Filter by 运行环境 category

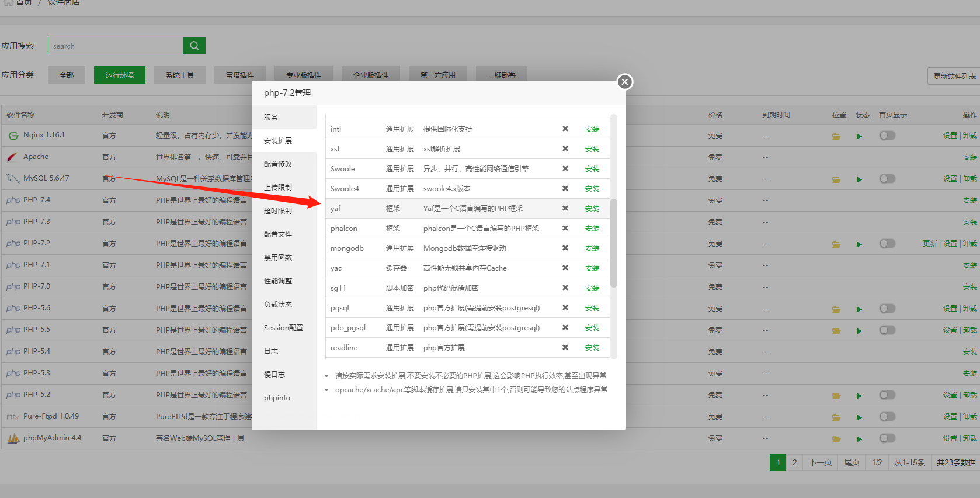120,75
